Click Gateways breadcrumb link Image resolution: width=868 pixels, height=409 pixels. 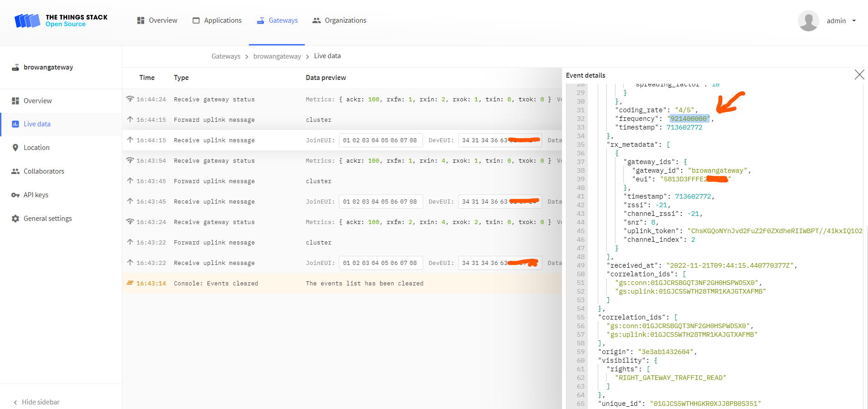[226, 56]
